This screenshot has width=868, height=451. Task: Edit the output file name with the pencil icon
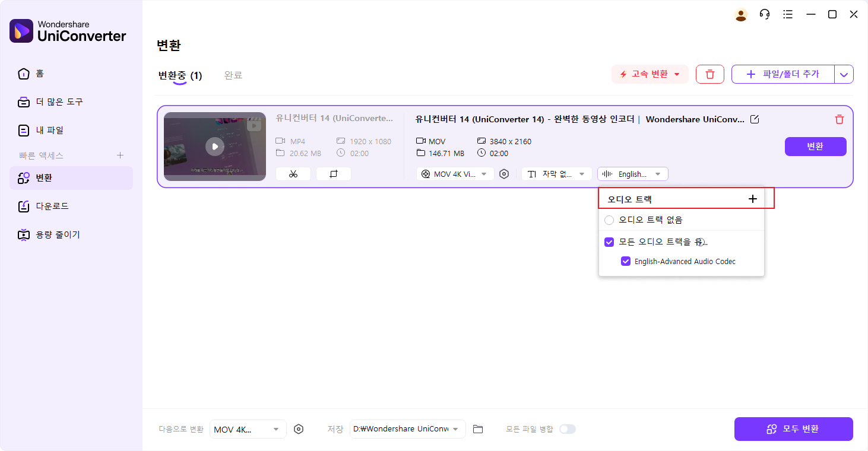[755, 119]
